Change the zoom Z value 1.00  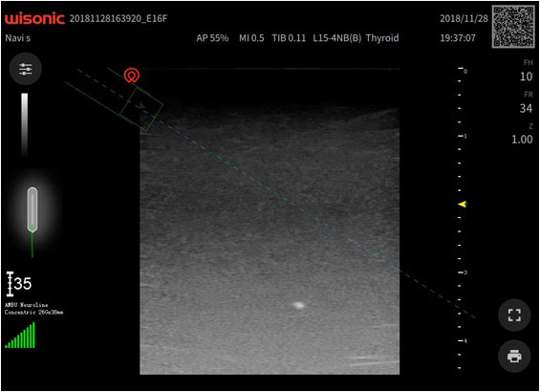[x=522, y=140]
